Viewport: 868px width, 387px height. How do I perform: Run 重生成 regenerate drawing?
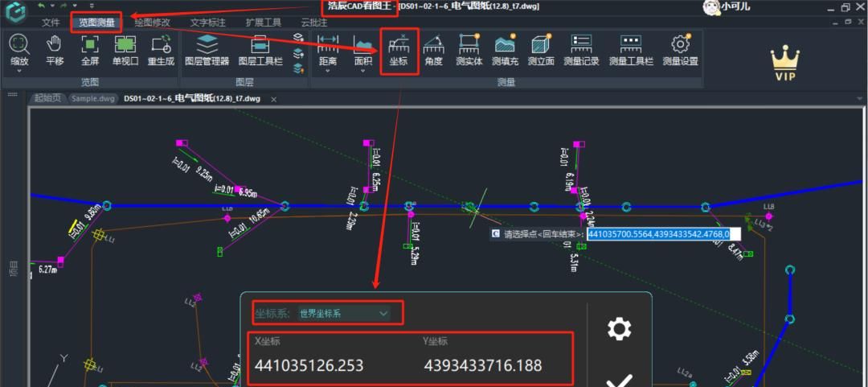pyautogui.click(x=161, y=50)
